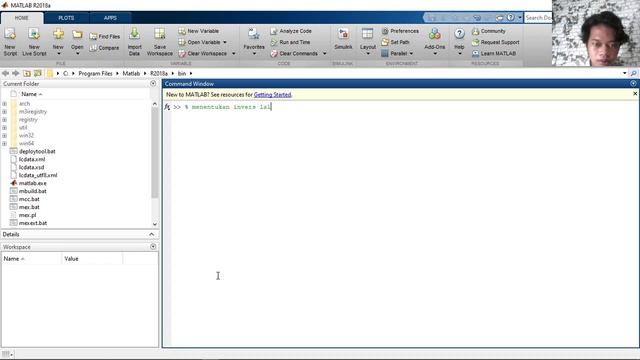
Task: Click Learn MATLAB
Action: 494,53
